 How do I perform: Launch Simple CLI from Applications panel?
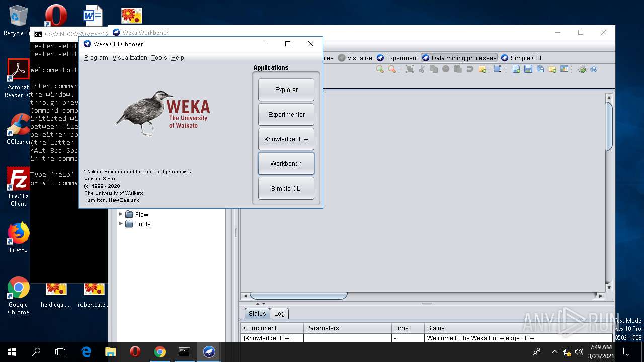[x=286, y=189]
